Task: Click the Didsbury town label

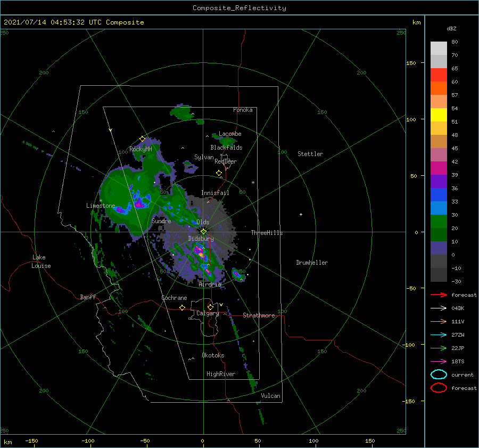Action: 201,239
